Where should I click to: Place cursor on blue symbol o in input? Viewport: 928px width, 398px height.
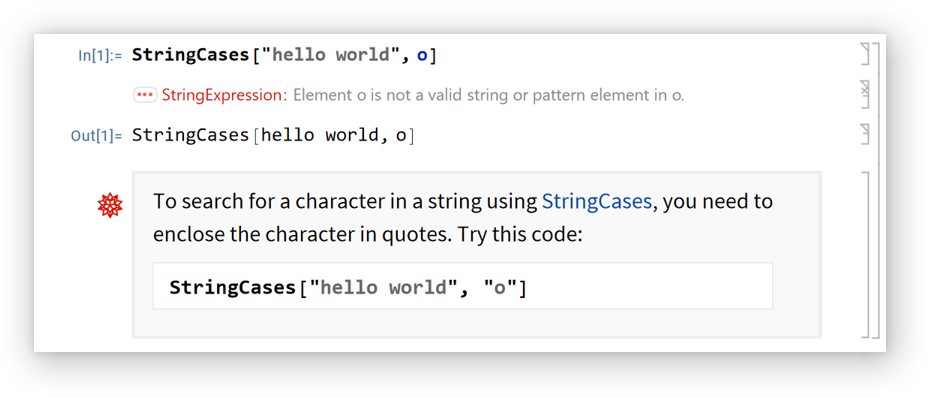click(422, 56)
